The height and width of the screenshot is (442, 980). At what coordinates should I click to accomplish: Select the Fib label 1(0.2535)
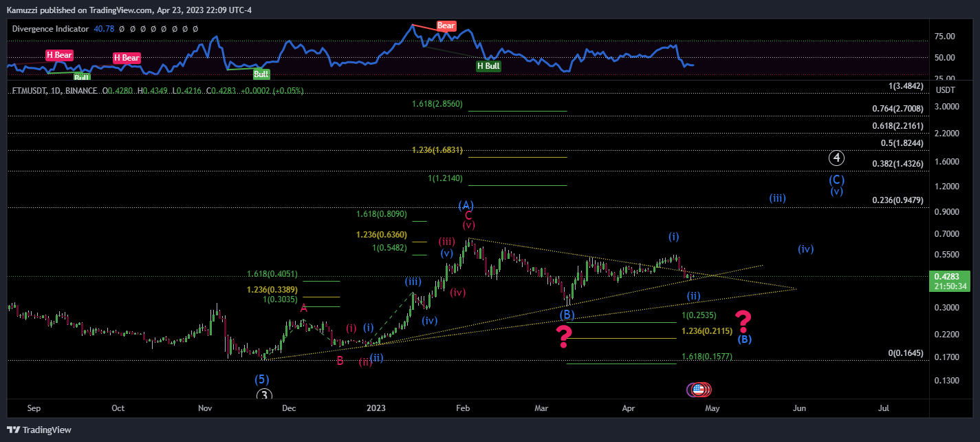pyautogui.click(x=699, y=315)
